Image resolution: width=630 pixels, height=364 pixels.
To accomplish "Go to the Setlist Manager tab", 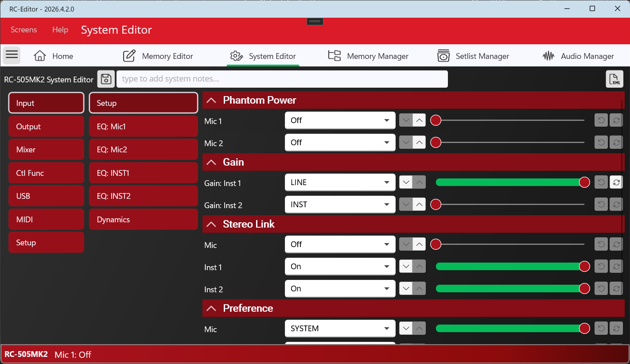I will (473, 56).
